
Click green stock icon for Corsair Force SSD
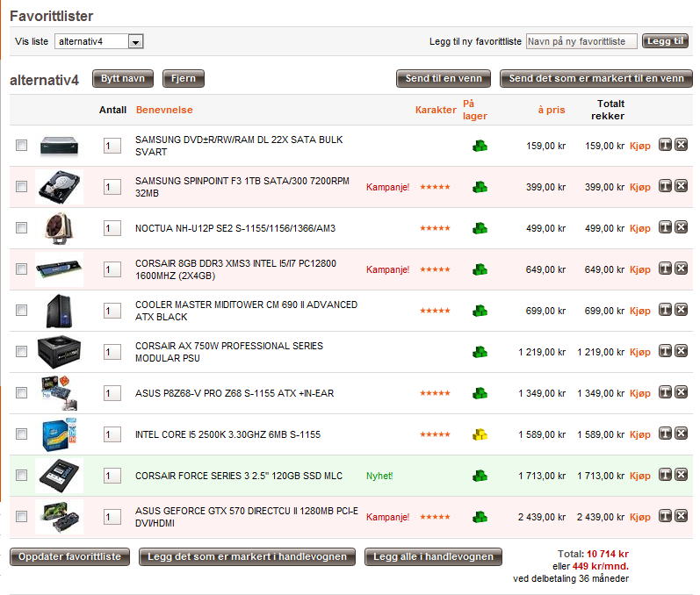coord(480,476)
